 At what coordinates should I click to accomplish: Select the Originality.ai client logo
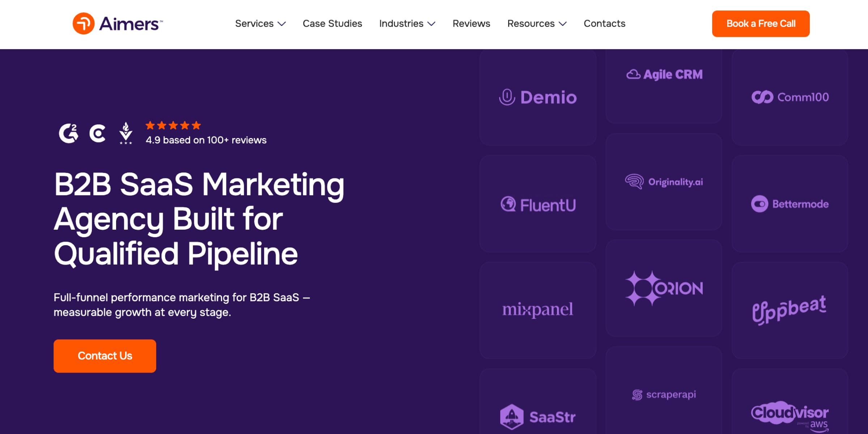pyautogui.click(x=664, y=182)
